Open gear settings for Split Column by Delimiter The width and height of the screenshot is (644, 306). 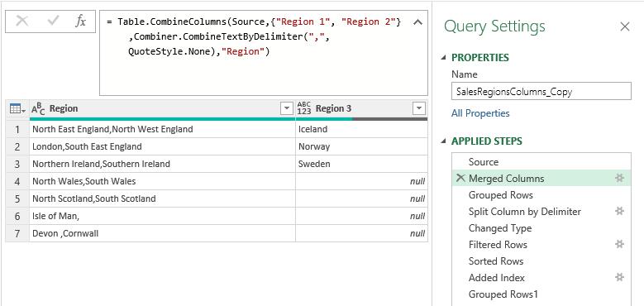pyautogui.click(x=619, y=211)
